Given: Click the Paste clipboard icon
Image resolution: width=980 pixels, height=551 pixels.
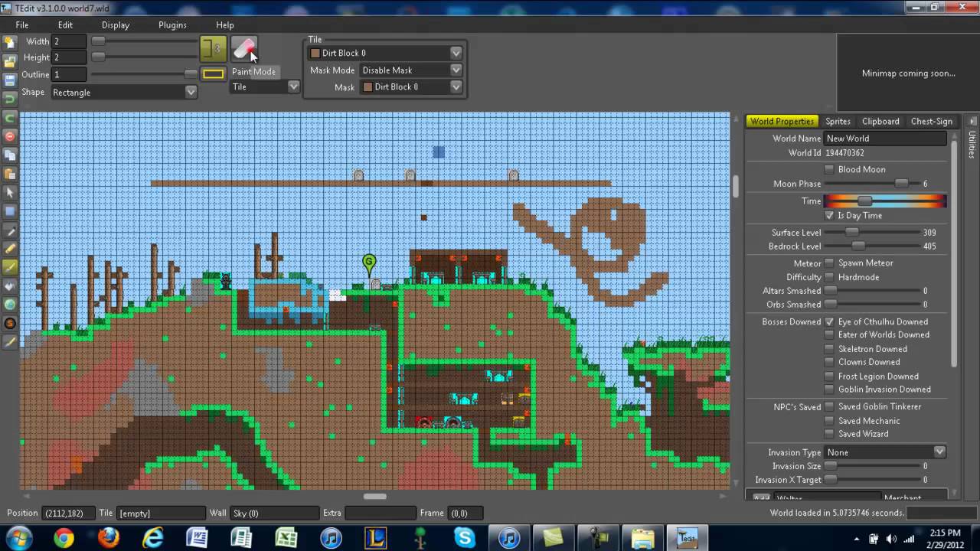Looking at the screenshot, I should 10,174.
